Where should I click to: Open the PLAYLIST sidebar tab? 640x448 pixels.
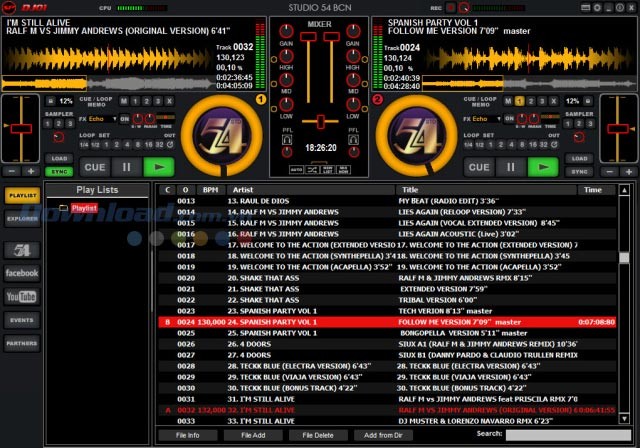click(x=22, y=195)
